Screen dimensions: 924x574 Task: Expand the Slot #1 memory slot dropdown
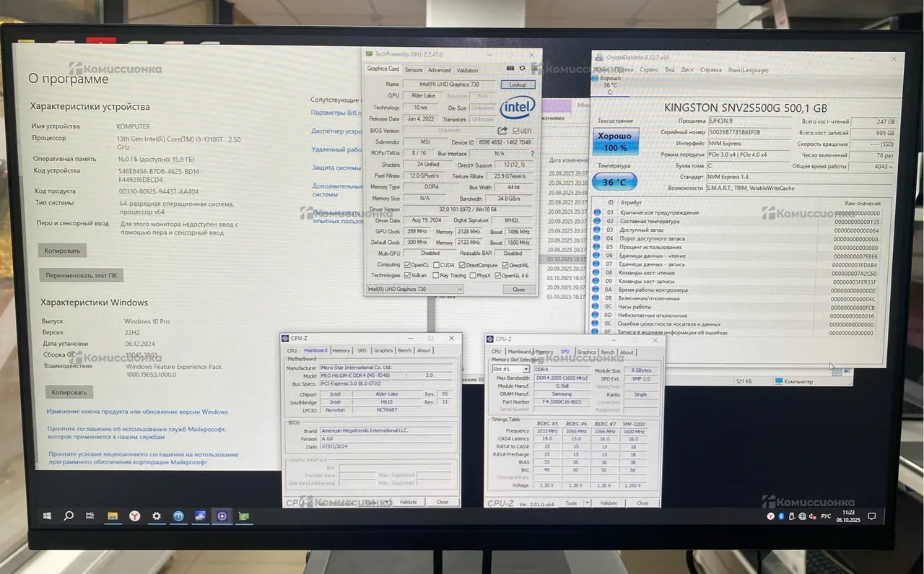tap(510, 370)
